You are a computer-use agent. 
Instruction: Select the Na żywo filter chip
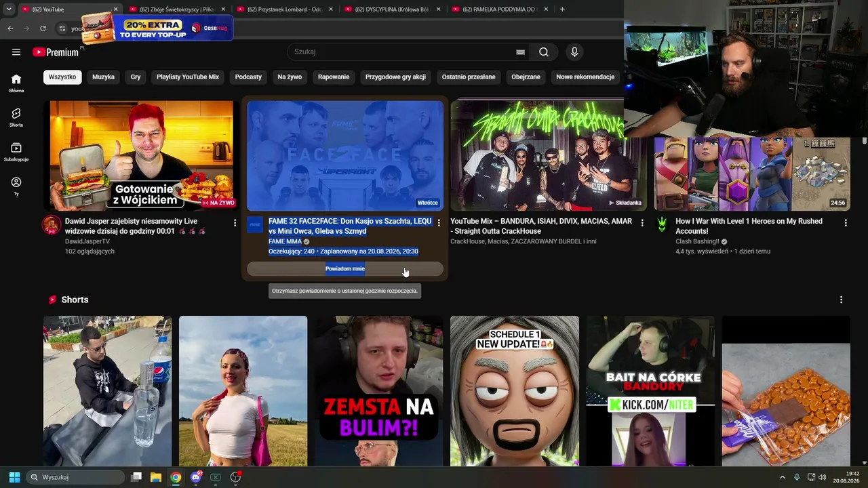pyautogui.click(x=290, y=77)
